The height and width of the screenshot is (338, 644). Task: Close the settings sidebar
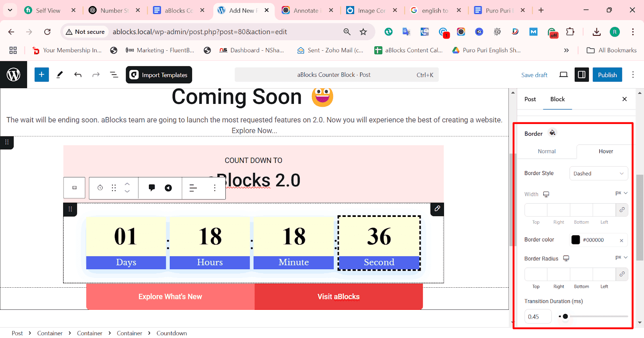click(x=625, y=99)
